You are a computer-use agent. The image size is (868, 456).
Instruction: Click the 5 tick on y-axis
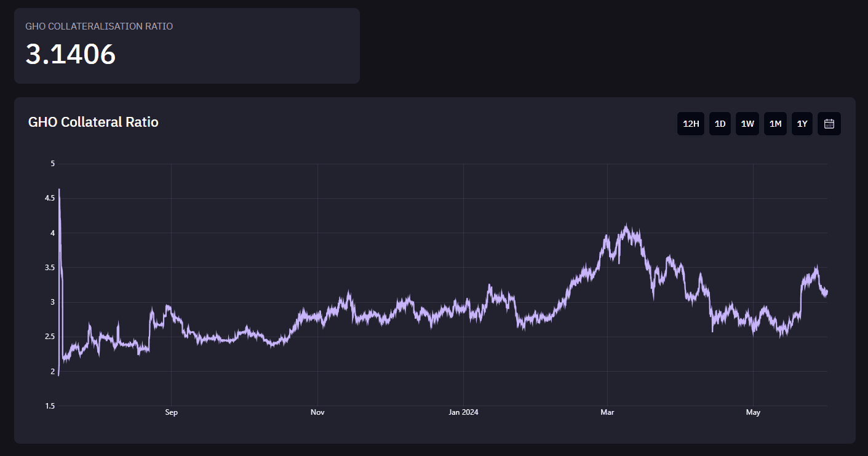[53, 164]
